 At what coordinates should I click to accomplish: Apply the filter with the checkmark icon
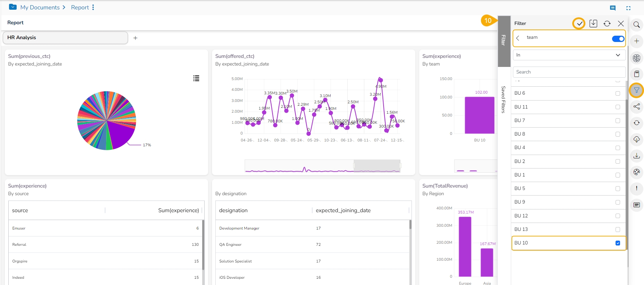coord(579,24)
